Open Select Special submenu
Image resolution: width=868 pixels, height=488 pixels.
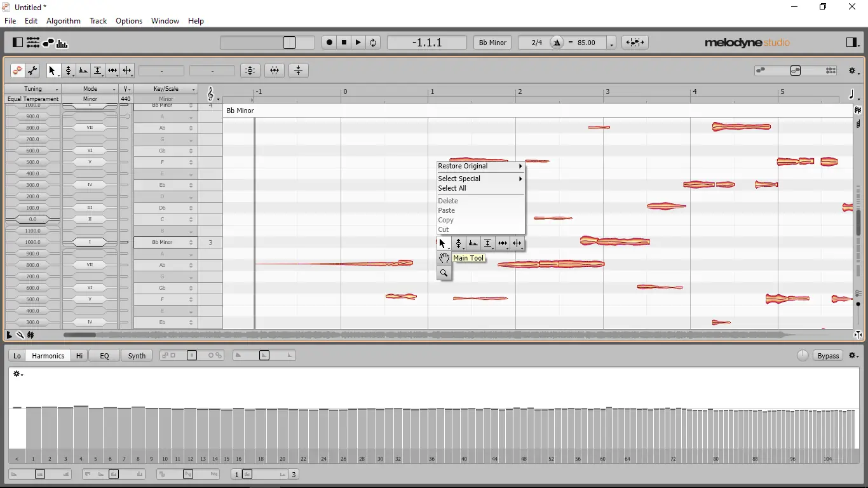pos(480,179)
